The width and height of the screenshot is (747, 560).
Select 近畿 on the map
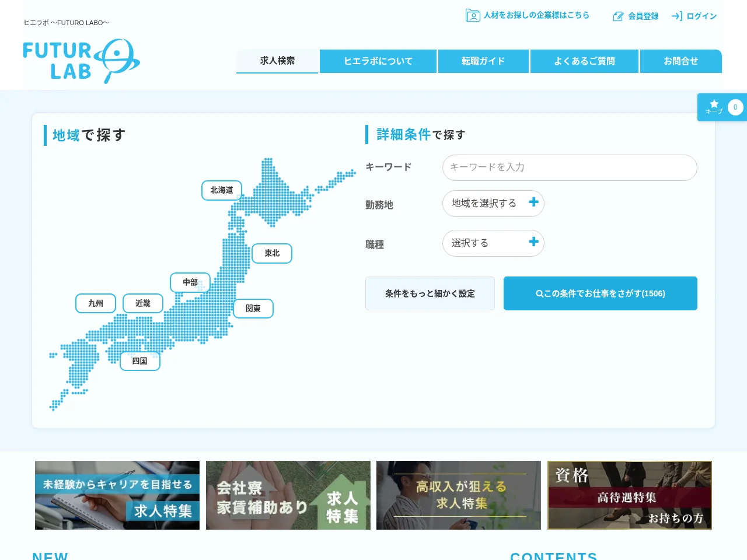pyautogui.click(x=143, y=303)
